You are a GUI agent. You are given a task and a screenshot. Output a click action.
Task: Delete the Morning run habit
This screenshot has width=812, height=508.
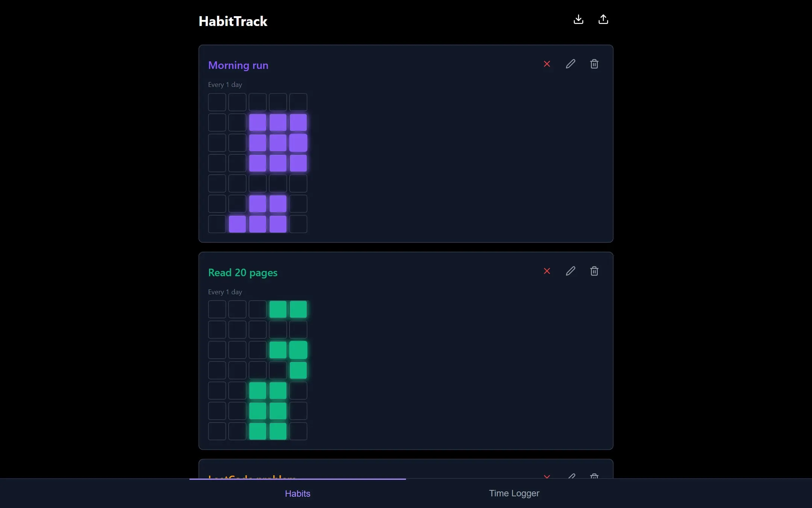594,64
